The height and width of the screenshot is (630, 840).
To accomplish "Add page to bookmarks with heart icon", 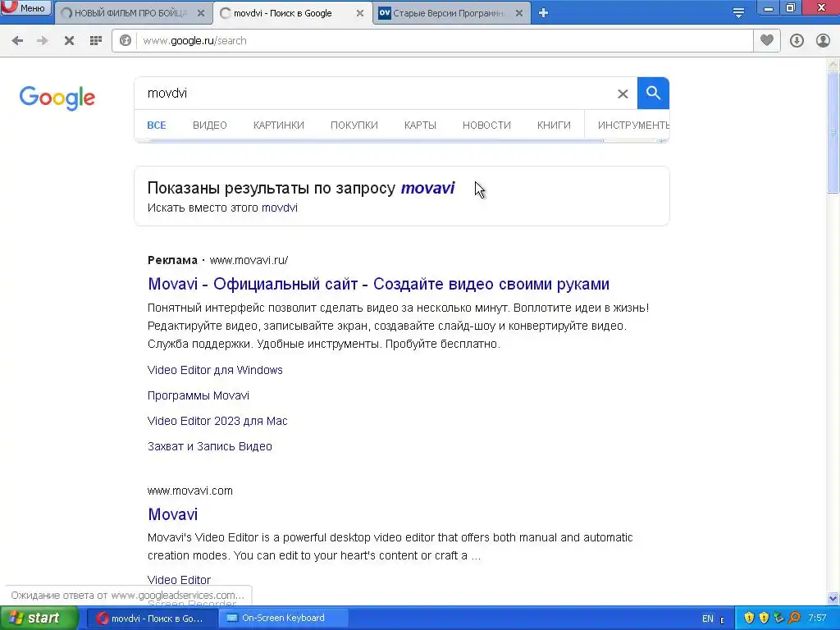I will coord(767,41).
